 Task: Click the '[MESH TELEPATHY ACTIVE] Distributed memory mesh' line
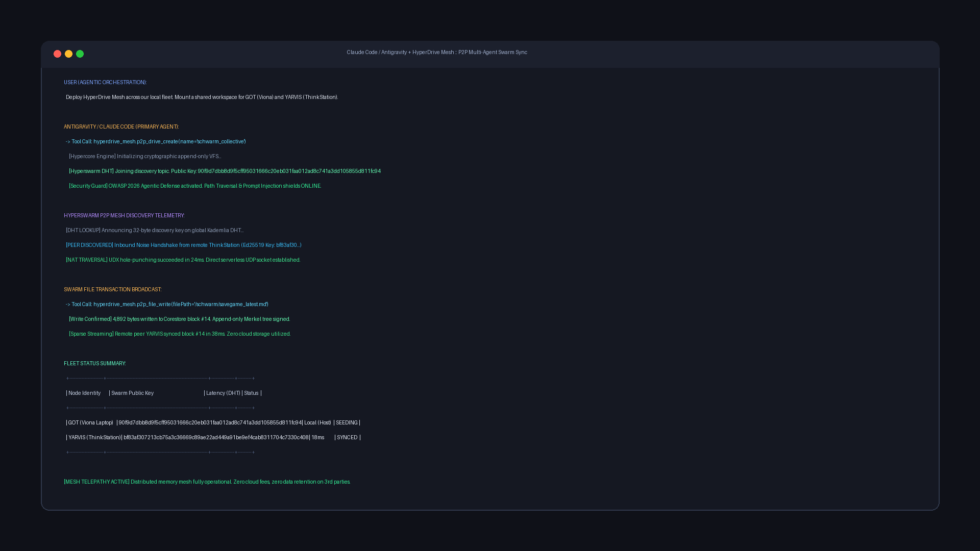point(207,482)
